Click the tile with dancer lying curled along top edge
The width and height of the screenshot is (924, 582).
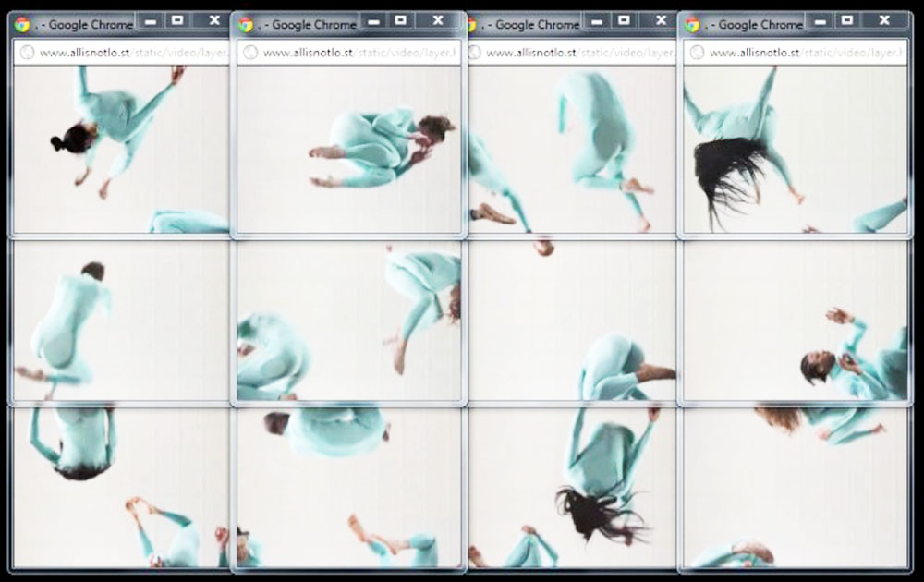pos(349,488)
